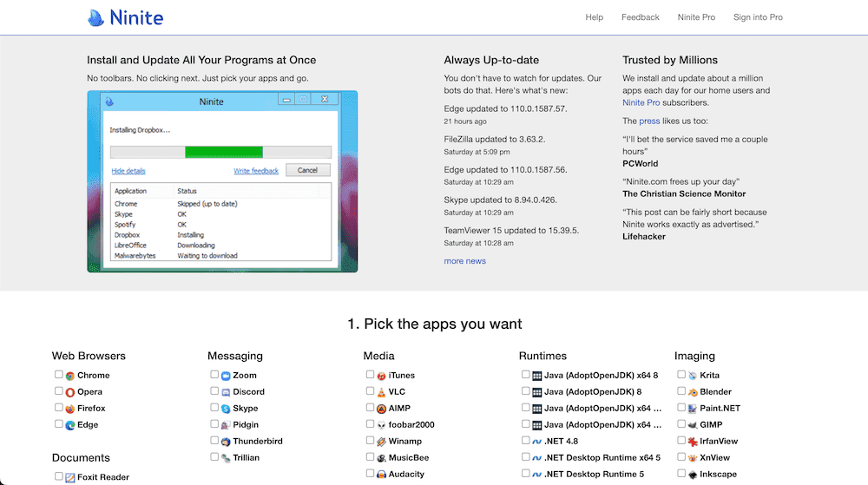The height and width of the screenshot is (485, 868).
Task: Click the .NET Desktop Runtime x64 5 icon
Action: [537, 458]
